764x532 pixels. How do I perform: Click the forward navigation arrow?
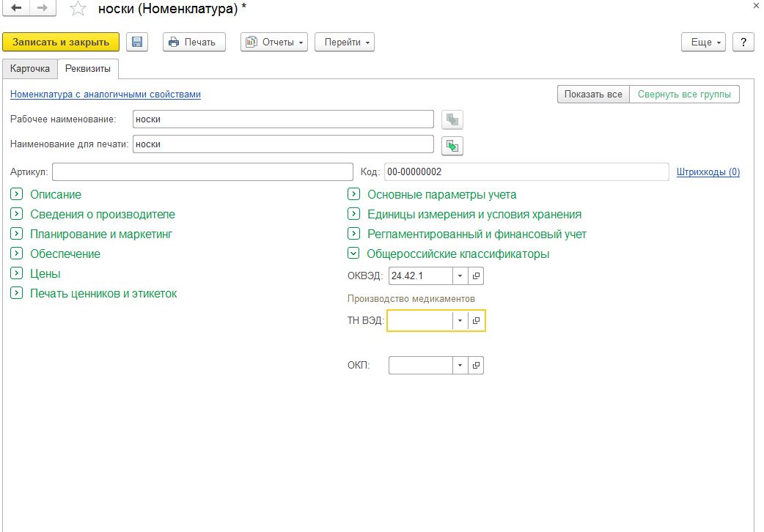tap(43, 10)
